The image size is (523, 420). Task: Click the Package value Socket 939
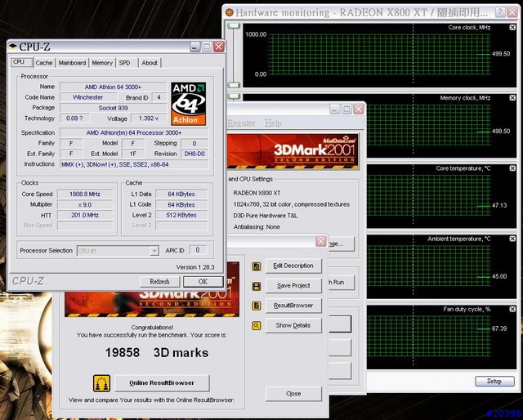(x=113, y=108)
